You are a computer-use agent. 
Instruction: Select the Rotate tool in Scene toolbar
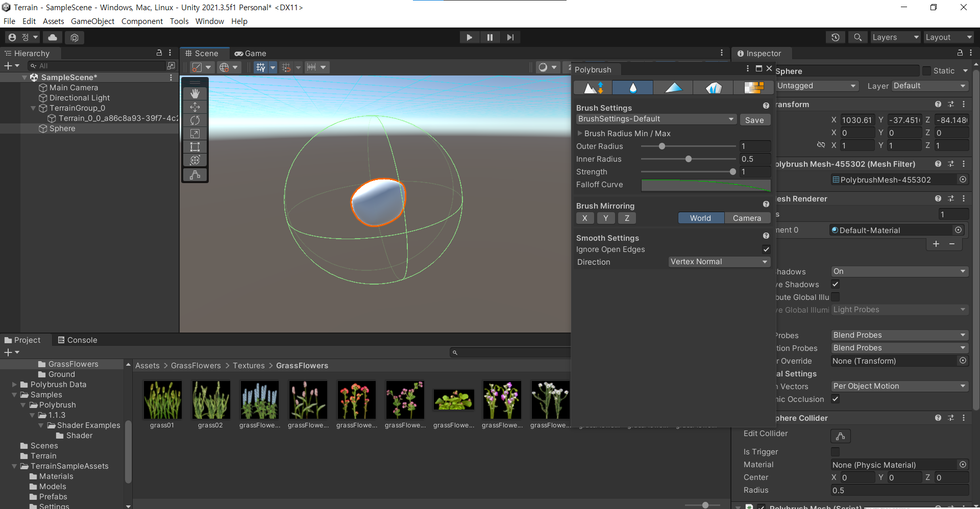coord(195,120)
